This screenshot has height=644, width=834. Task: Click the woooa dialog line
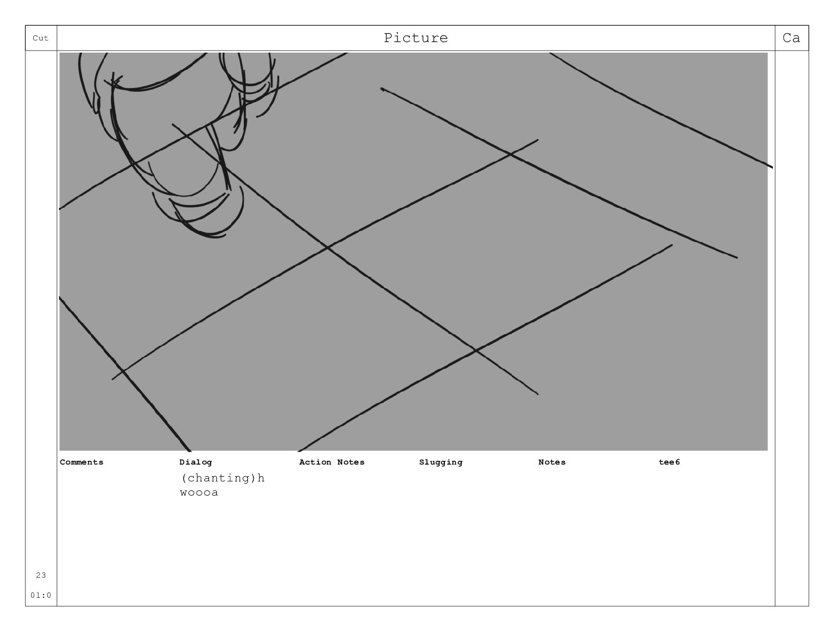pos(199,492)
